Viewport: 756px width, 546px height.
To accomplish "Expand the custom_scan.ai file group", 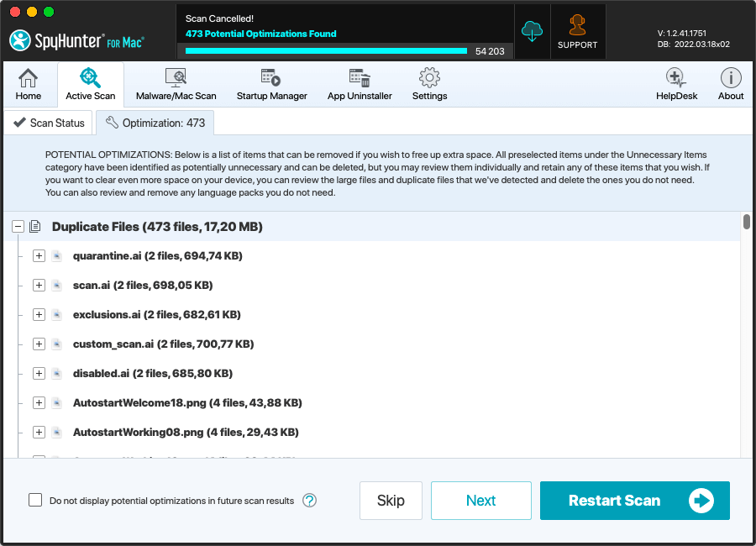I will (39, 344).
